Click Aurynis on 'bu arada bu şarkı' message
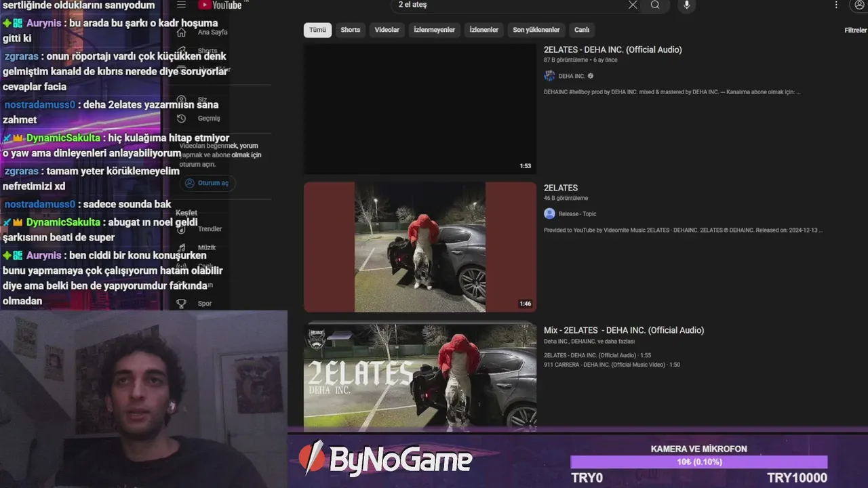This screenshot has width=868, height=488. coord(44,23)
